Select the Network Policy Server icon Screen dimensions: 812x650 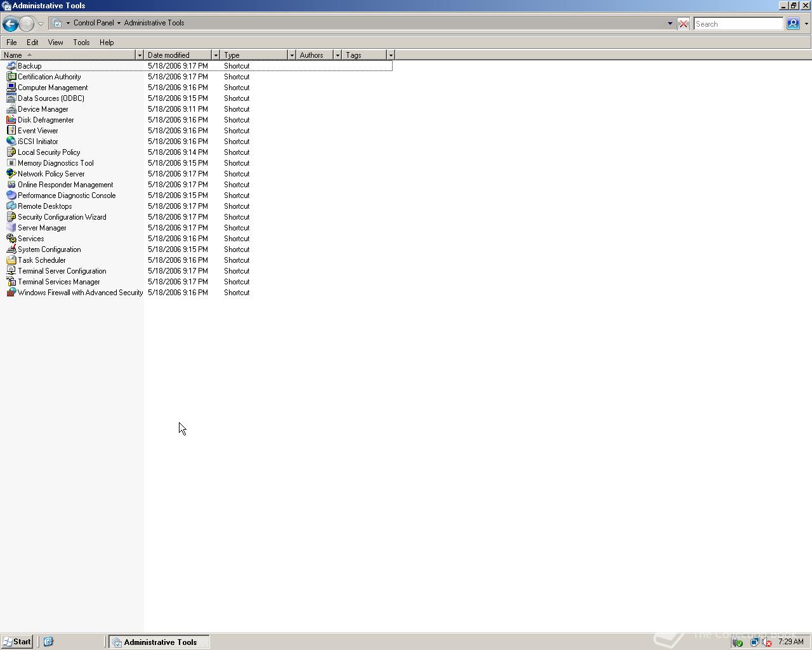[11, 174]
